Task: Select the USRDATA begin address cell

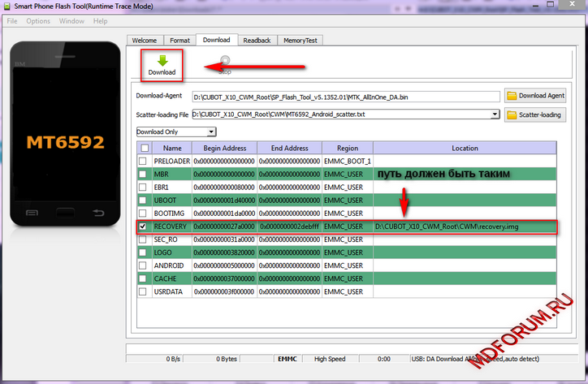Action: click(x=225, y=291)
